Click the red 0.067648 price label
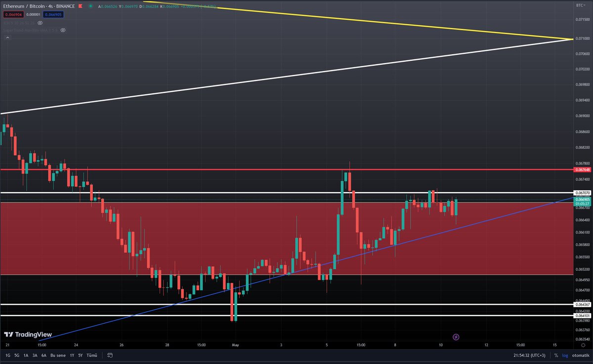This screenshot has width=593, height=364. point(583,169)
